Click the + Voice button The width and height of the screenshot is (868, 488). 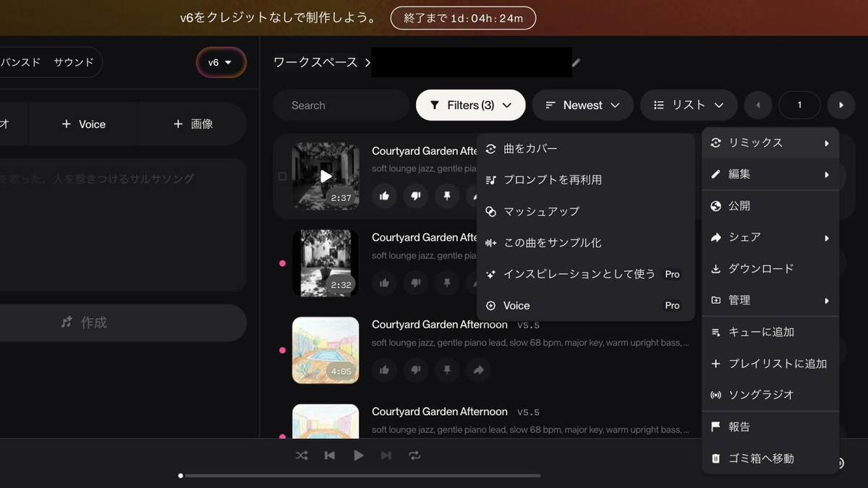83,124
